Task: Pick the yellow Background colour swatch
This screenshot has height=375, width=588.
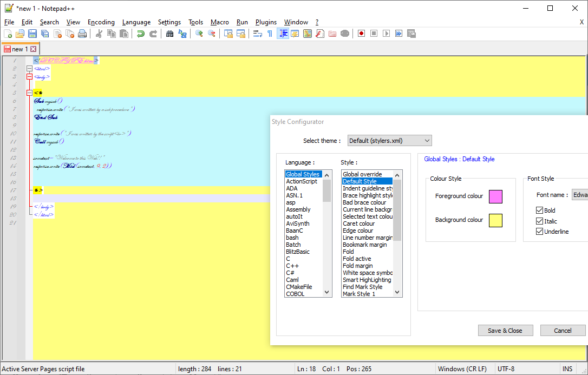Action: (495, 220)
